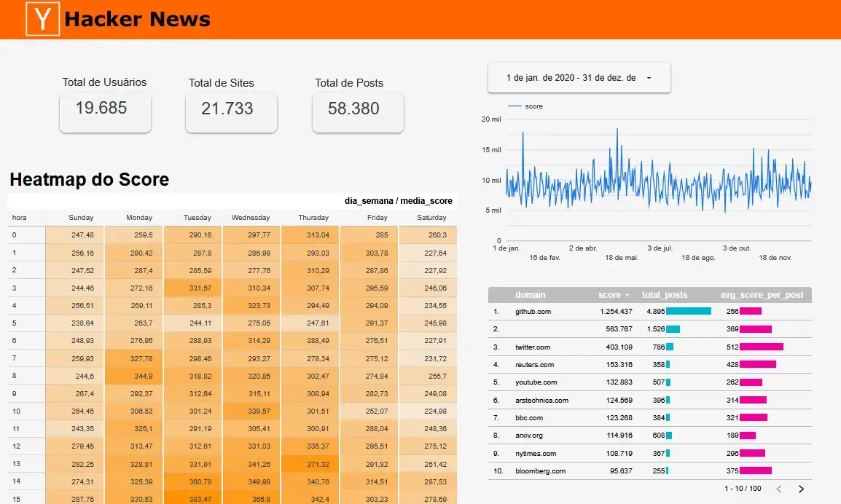
Task: Open the date range dropdown
Action: (579, 78)
